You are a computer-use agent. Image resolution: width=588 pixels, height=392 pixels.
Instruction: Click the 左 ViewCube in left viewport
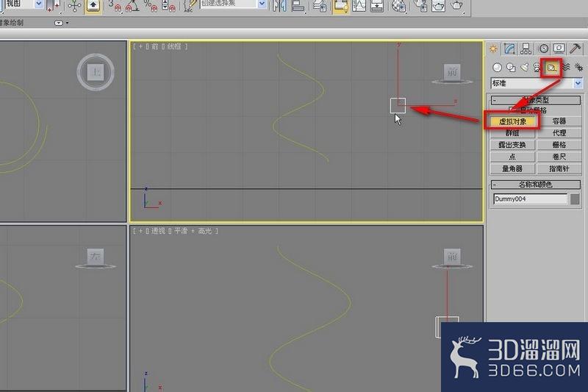[x=96, y=257]
